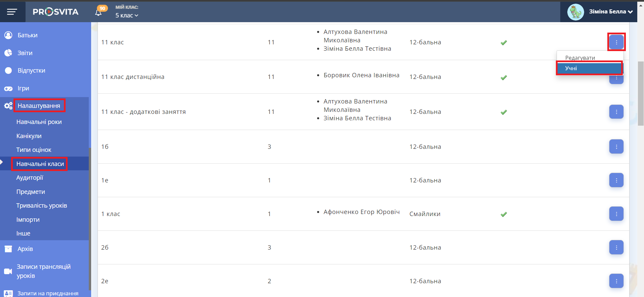Image resolution: width=644 pixels, height=297 pixels.
Task: Click green checkmark in 11 клас row
Action: click(503, 43)
